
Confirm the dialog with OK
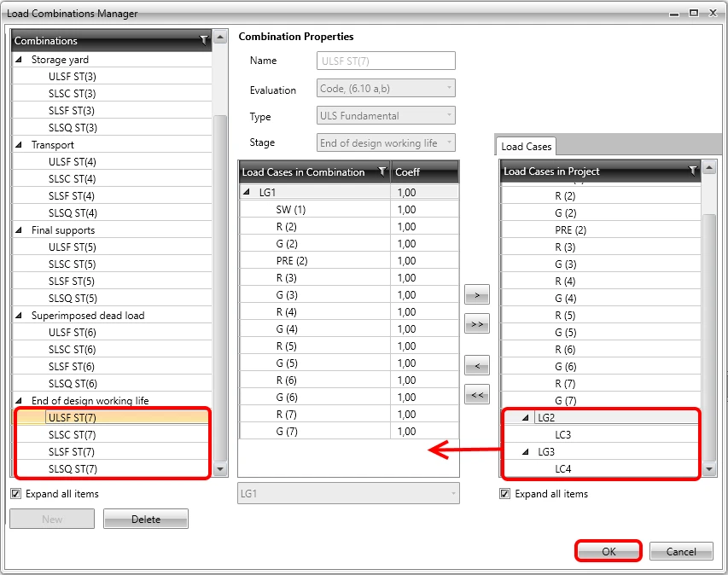point(609,551)
